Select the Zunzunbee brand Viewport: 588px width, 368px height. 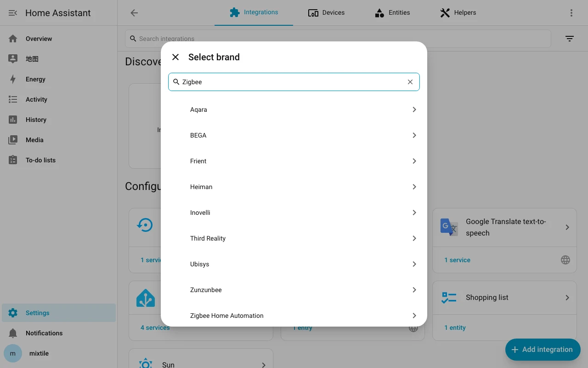(x=294, y=290)
